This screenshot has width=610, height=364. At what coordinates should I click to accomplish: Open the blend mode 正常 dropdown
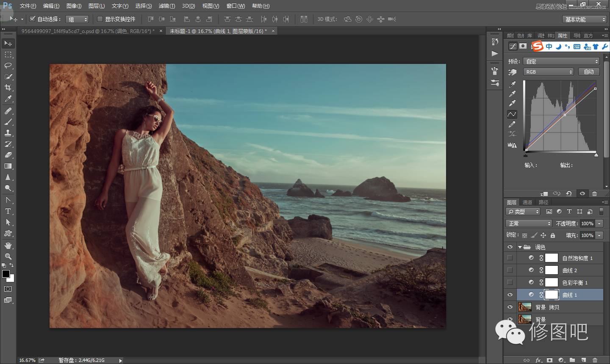[x=529, y=223]
